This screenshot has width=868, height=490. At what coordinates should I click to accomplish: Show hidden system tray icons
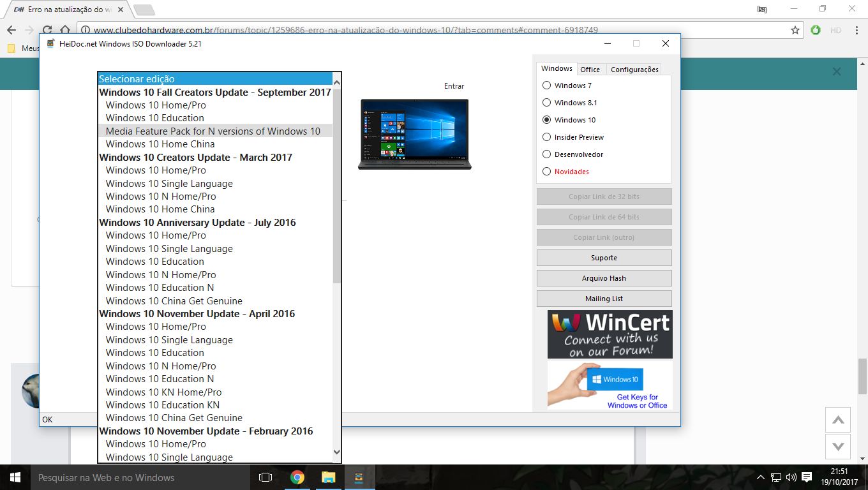[760, 477]
